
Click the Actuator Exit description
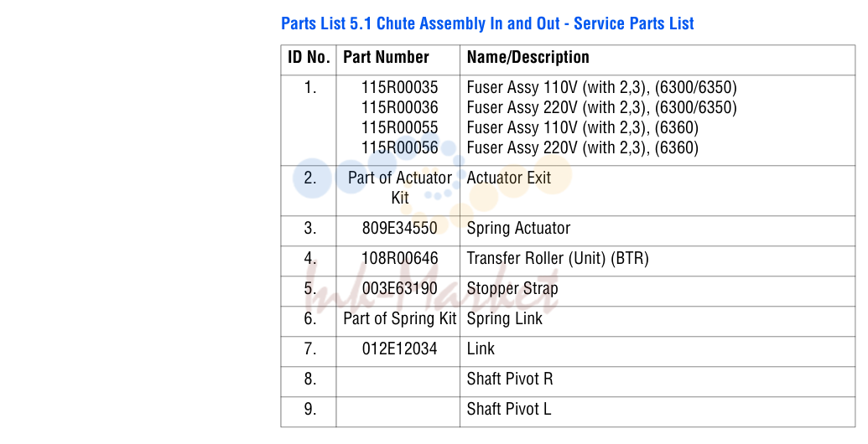click(x=509, y=178)
